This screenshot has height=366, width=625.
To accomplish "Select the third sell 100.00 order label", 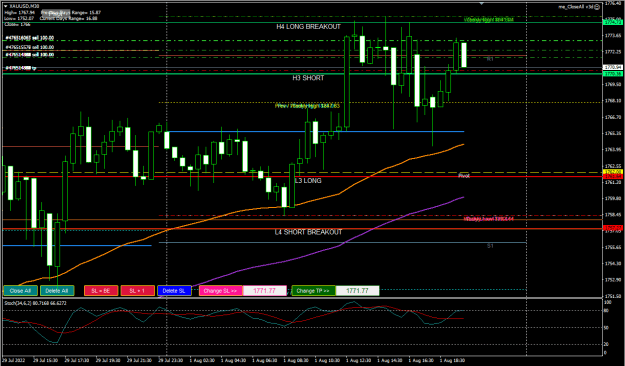I will click(29, 55).
